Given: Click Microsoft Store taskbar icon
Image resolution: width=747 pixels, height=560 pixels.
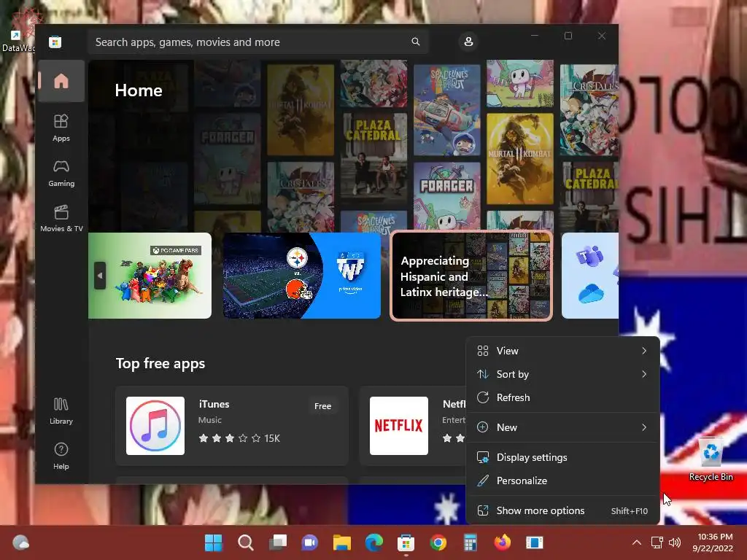Looking at the screenshot, I should (406, 542).
